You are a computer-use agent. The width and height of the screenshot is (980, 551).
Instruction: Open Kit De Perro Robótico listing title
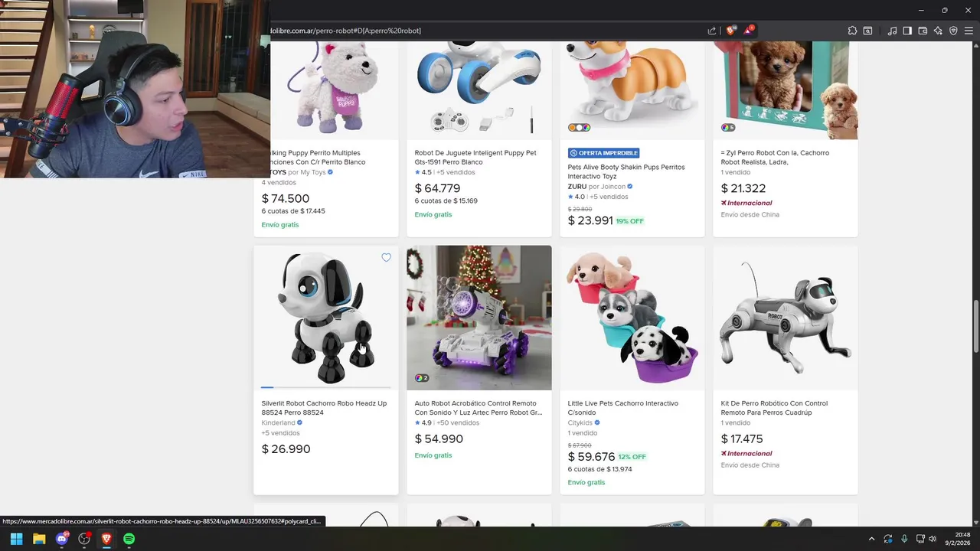[774, 408]
